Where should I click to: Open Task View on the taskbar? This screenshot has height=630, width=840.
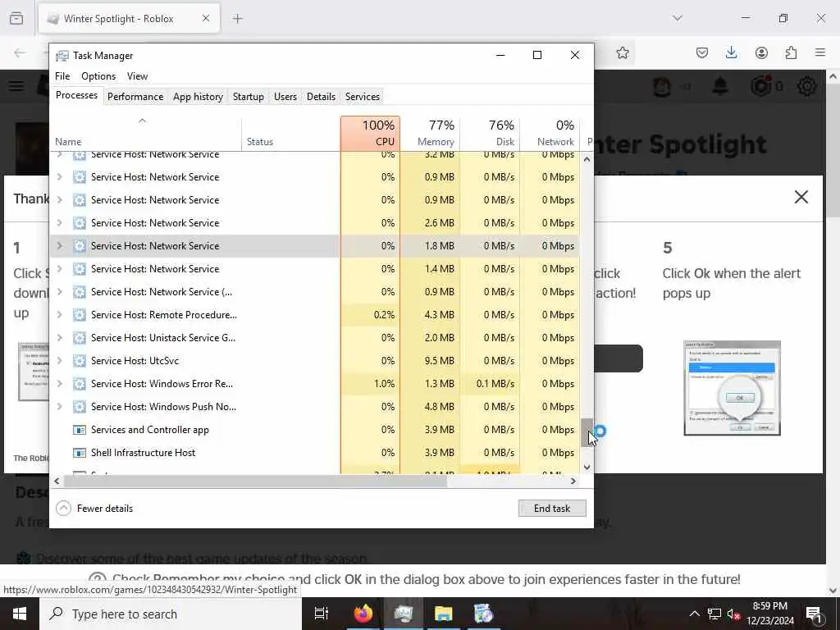click(x=321, y=614)
